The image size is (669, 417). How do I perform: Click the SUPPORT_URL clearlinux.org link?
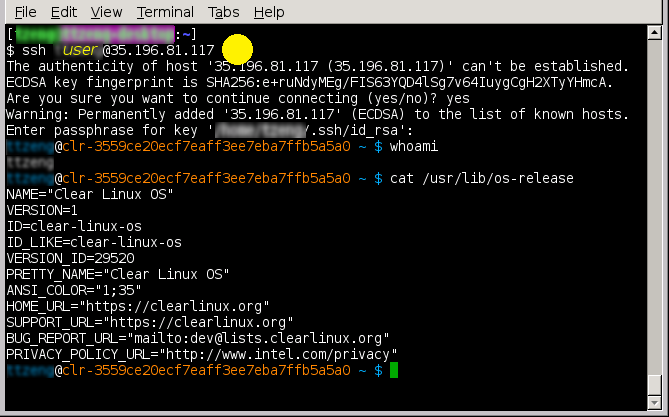click(x=201, y=322)
